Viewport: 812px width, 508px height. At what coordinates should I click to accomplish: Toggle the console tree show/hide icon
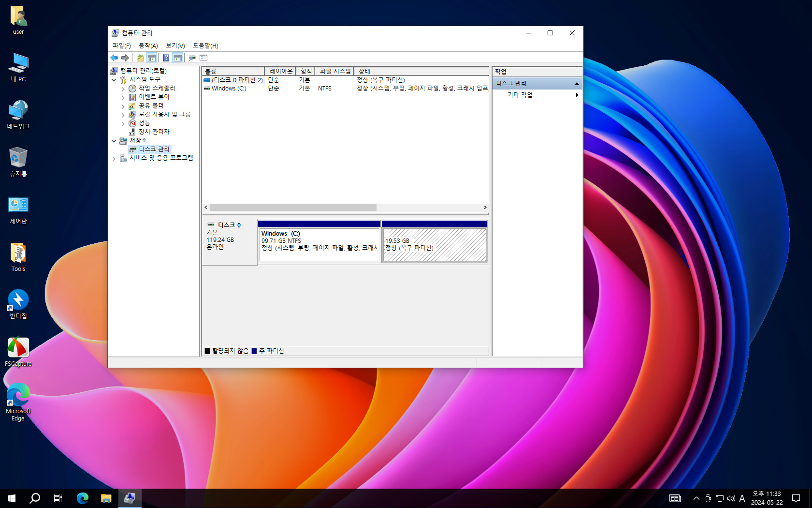[152, 58]
